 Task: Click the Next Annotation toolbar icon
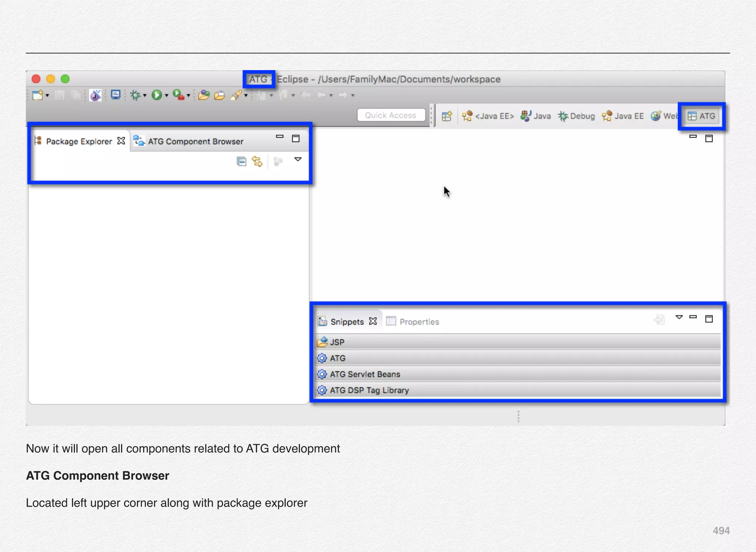pyautogui.click(x=261, y=95)
